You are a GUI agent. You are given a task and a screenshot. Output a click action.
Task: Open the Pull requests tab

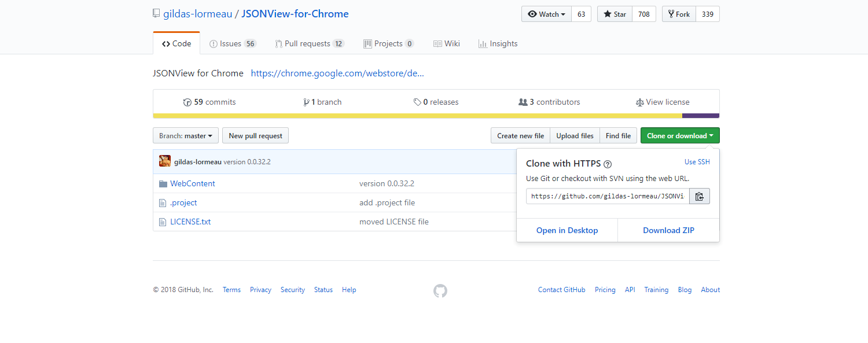tap(310, 43)
